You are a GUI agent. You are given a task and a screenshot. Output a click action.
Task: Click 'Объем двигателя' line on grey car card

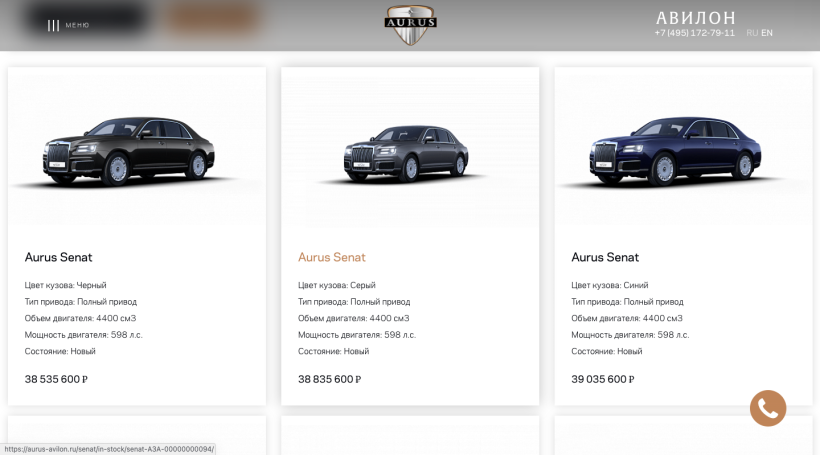354,318
